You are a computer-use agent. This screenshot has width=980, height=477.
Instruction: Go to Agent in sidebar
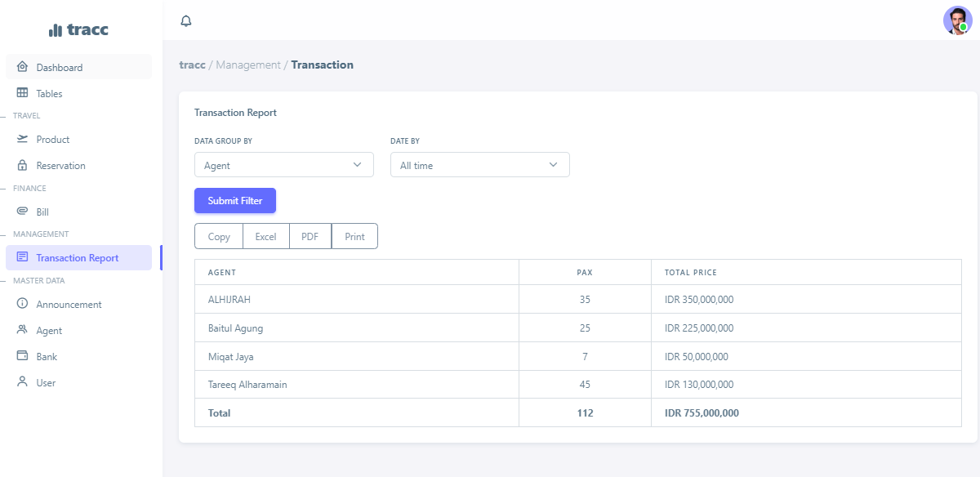49,331
